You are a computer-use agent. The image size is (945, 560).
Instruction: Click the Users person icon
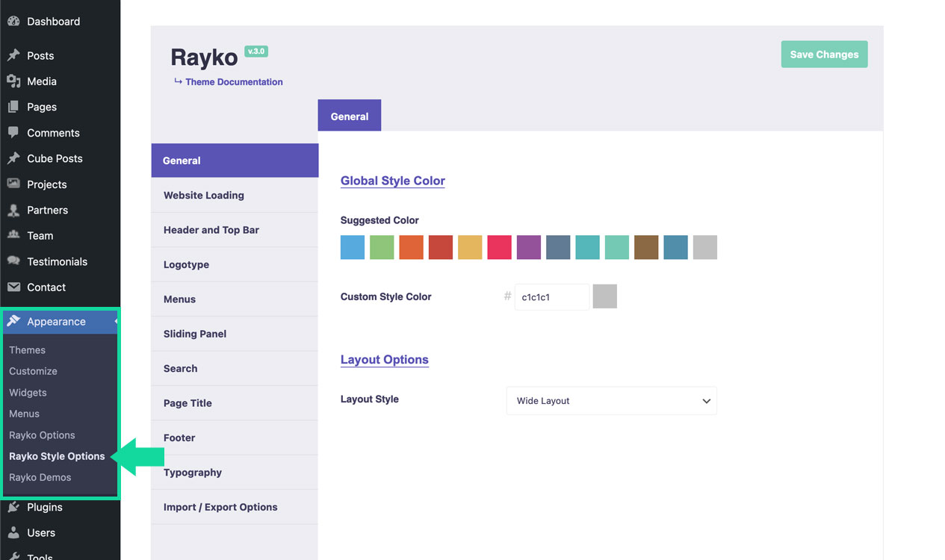[13, 533]
